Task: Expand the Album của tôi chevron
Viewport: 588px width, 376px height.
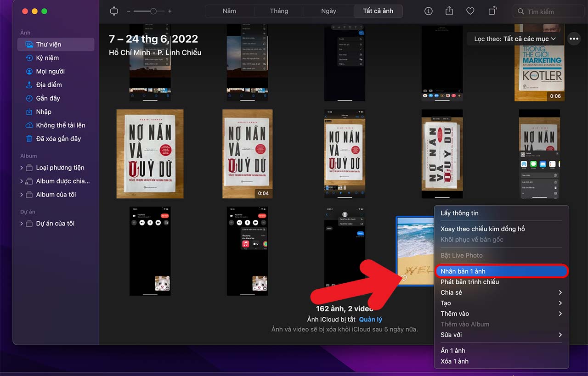Action: point(22,195)
